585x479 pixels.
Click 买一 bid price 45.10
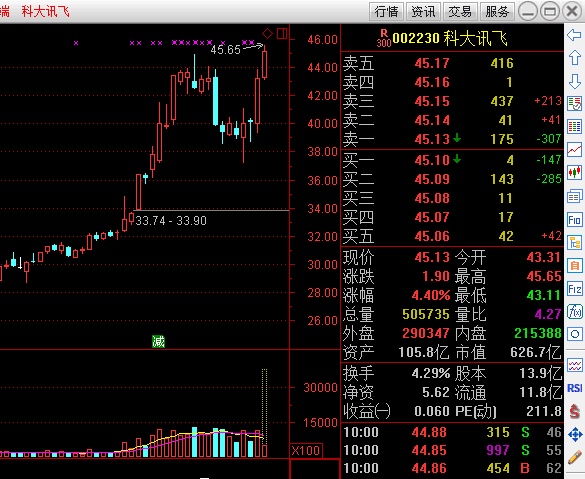click(432, 160)
